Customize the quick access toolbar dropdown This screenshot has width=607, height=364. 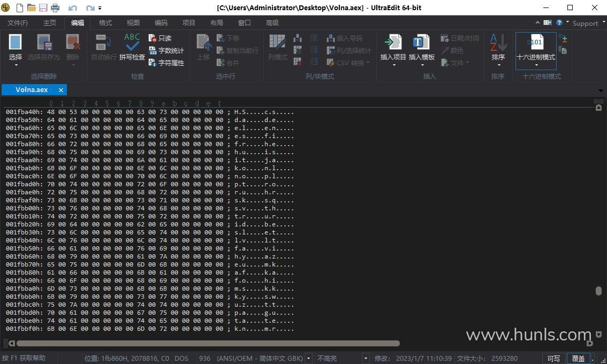(100, 7)
